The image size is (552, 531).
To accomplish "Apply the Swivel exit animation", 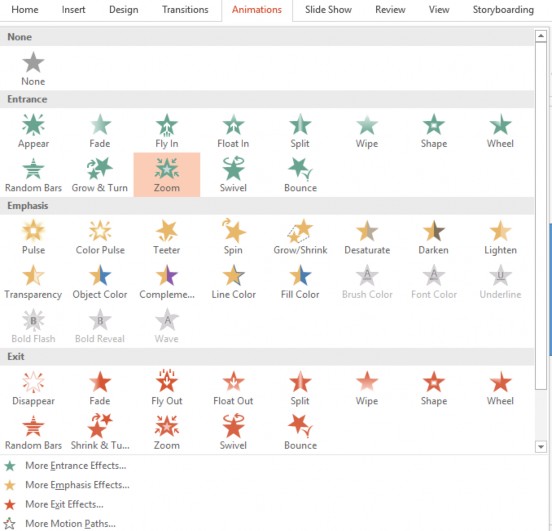I will click(233, 432).
